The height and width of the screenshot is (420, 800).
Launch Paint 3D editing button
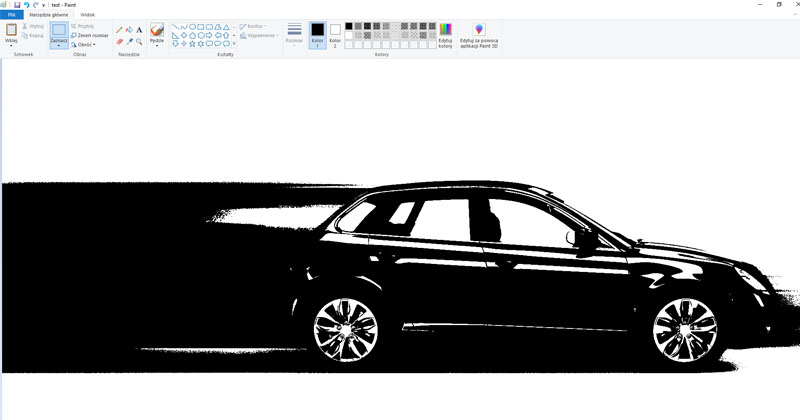[479, 34]
